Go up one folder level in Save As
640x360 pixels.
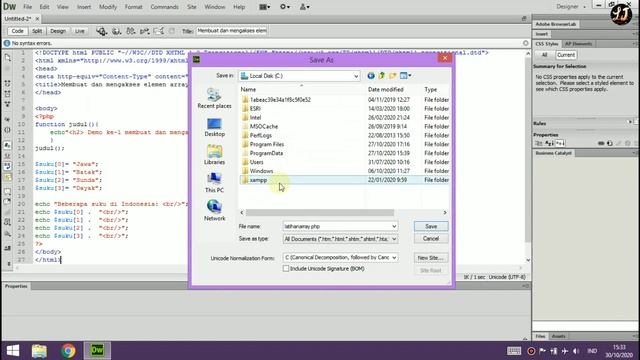(x=382, y=76)
